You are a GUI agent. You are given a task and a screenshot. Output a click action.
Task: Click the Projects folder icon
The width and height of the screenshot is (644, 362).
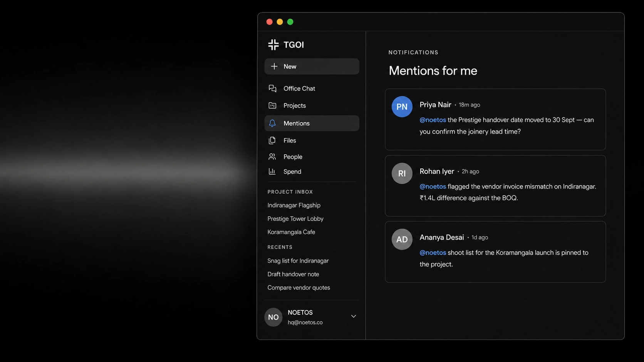272,105
